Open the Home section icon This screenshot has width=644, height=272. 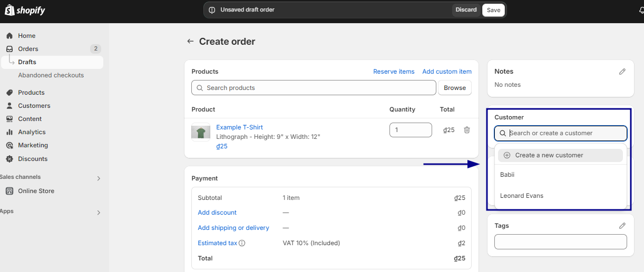(9, 36)
